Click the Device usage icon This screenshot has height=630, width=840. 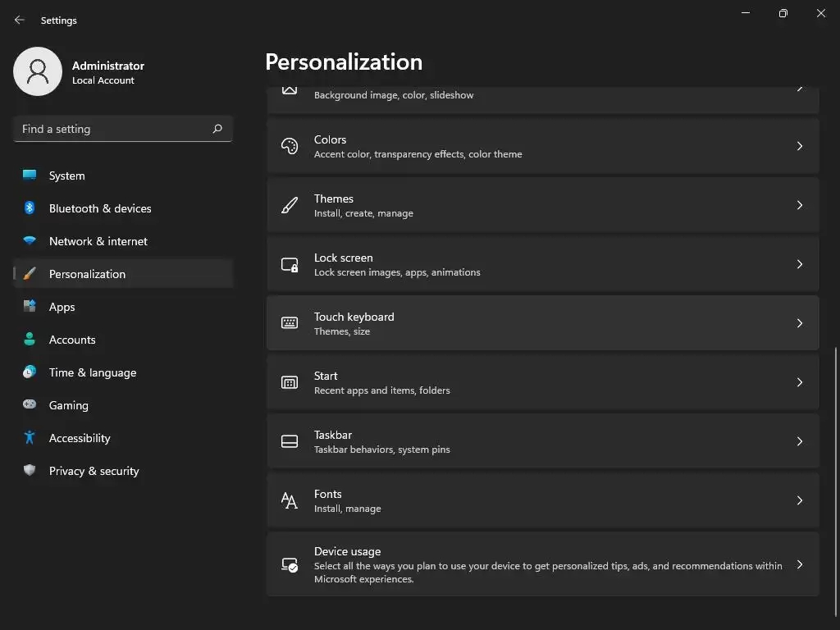(x=290, y=565)
